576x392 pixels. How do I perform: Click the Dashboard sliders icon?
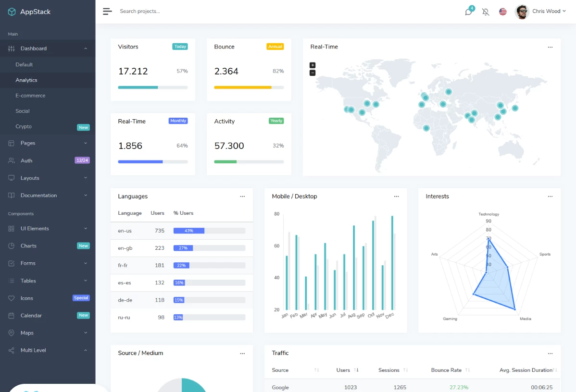pyautogui.click(x=12, y=49)
